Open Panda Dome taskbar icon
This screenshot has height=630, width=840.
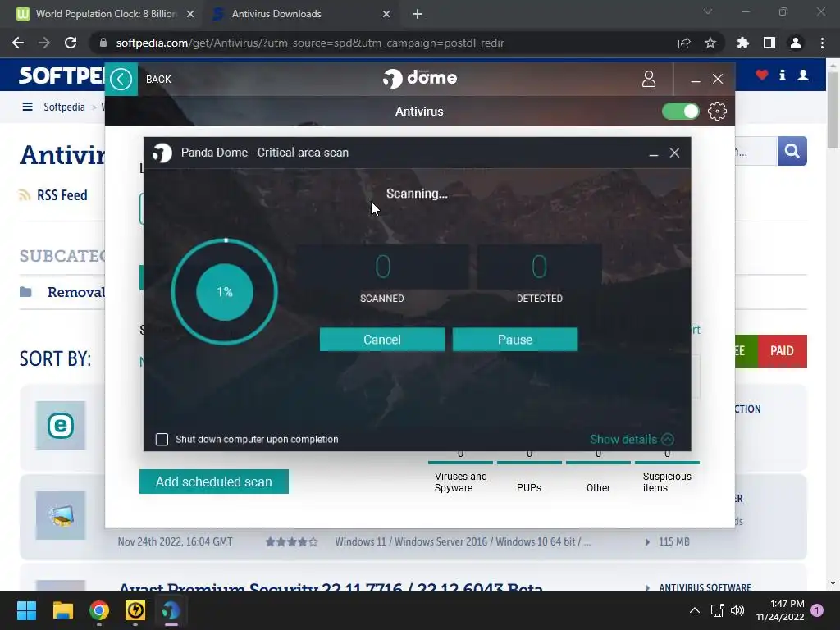[x=171, y=610]
